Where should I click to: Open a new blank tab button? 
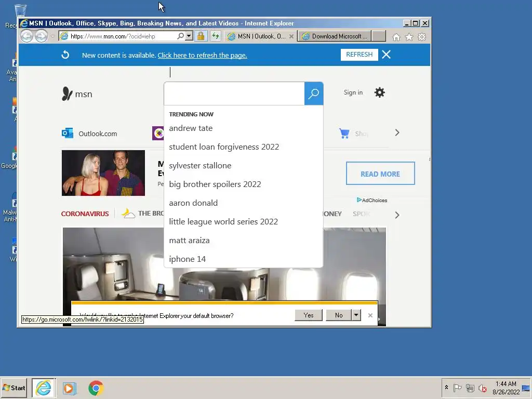click(x=379, y=36)
